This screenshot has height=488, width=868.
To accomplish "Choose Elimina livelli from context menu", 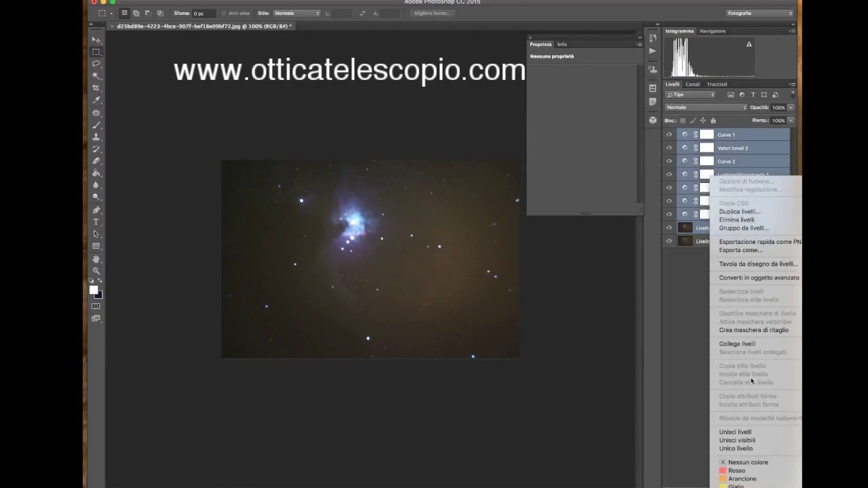I will click(736, 220).
